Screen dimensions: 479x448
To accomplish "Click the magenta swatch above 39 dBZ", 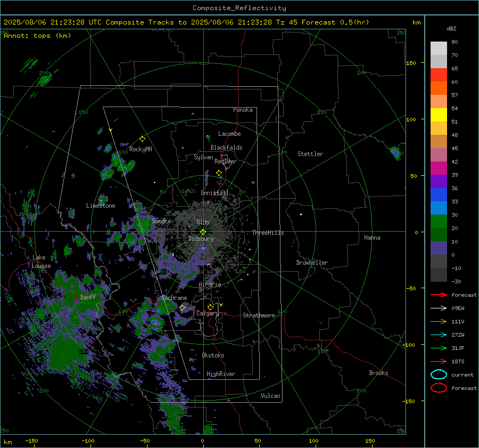I will (439, 168).
